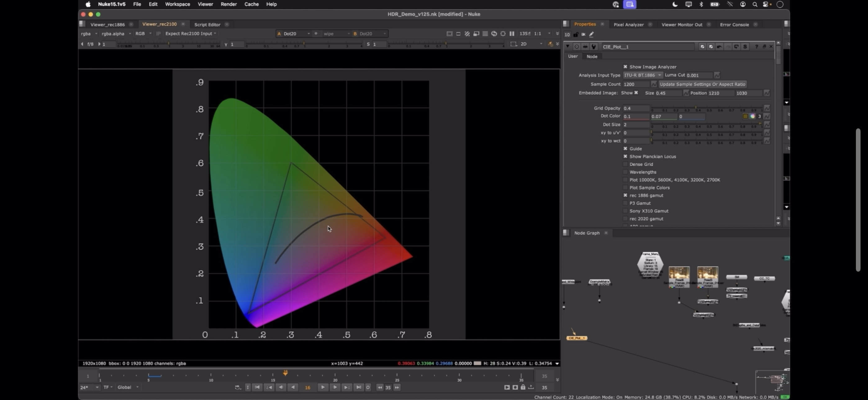Enable the P3 Gamut checkbox
Screen dimensions: 868x400
point(626,203)
